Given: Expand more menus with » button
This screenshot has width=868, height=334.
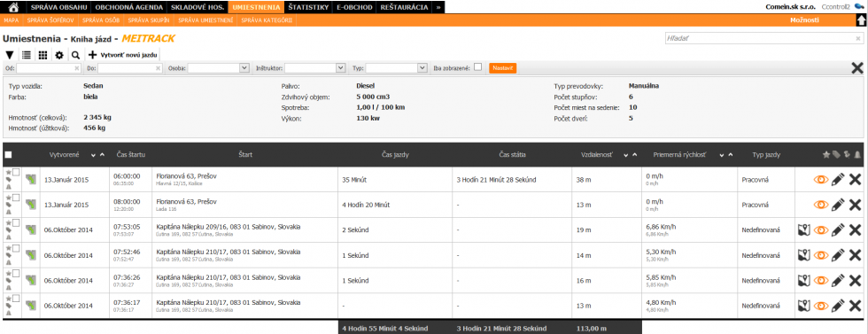Looking at the screenshot, I should click(x=438, y=7).
